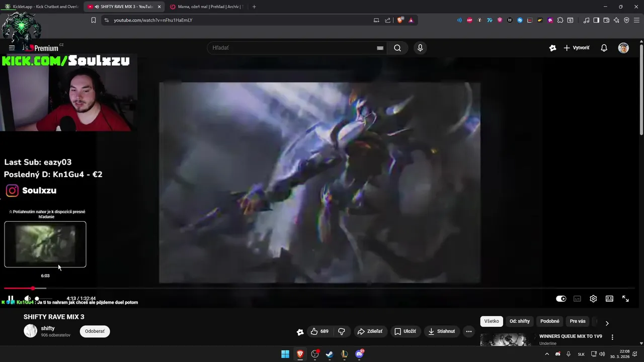Screen dimensions: 644x362
Task: Open the WINNERS QUEUE MIX video thumbnail
Action: click(x=506, y=340)
